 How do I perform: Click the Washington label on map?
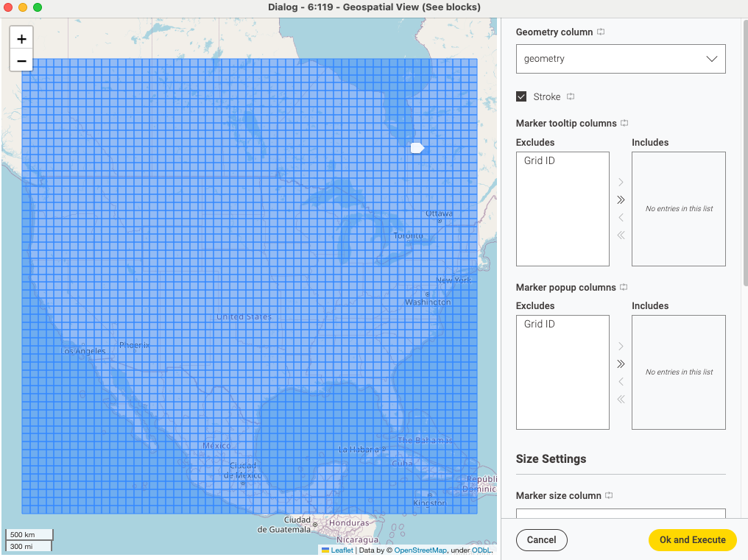(x=428, y=302)
